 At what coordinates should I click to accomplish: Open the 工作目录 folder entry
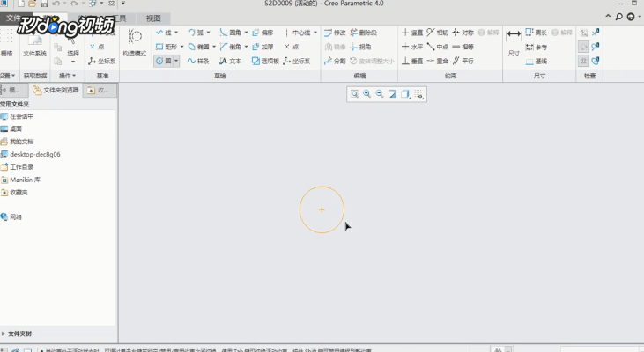coord(18,167)
